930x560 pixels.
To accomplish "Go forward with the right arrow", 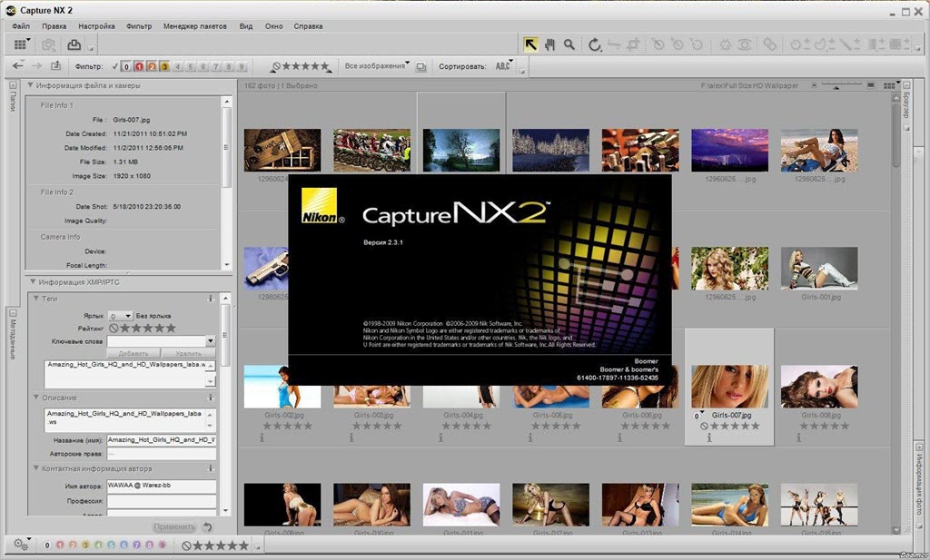I will click(36, 66).
